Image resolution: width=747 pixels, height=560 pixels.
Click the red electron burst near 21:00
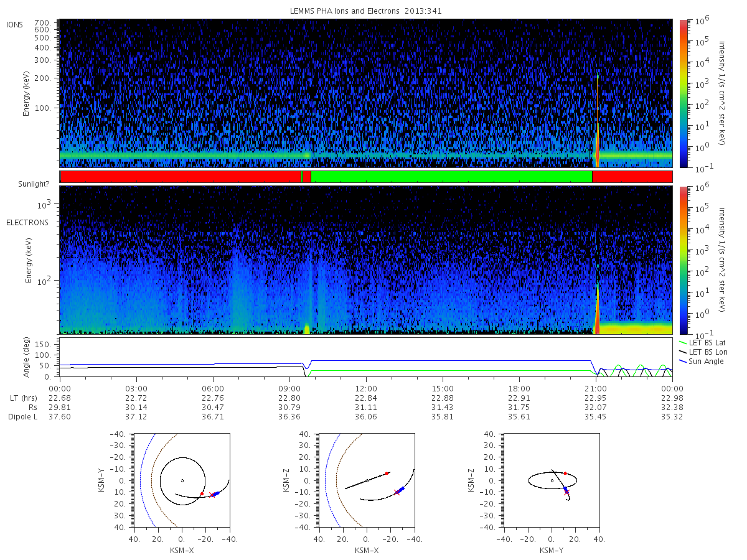597,311
